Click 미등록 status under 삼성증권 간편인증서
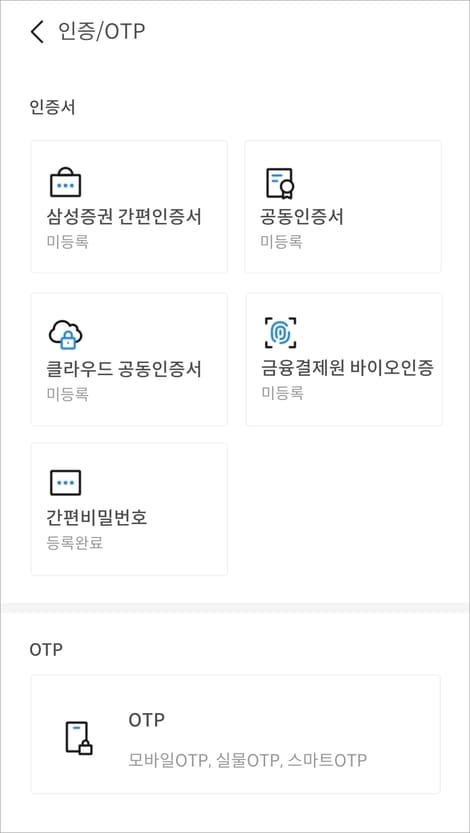 pos(67,242)
